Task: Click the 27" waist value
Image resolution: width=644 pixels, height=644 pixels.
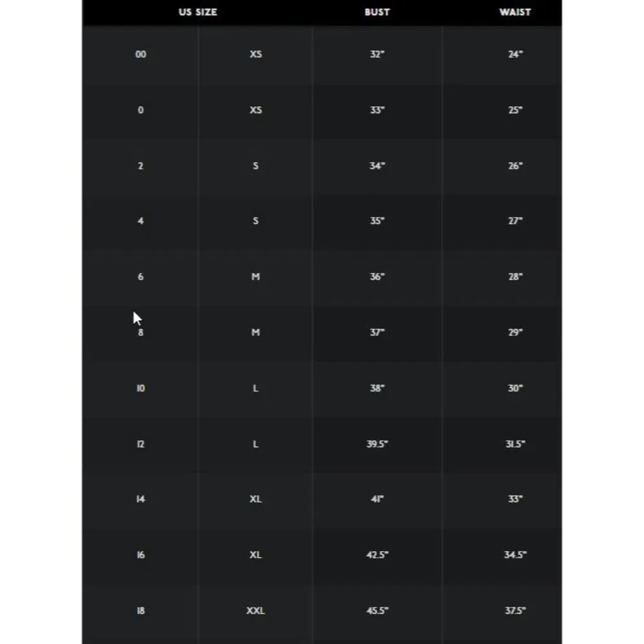Action: tap(515, 222)
